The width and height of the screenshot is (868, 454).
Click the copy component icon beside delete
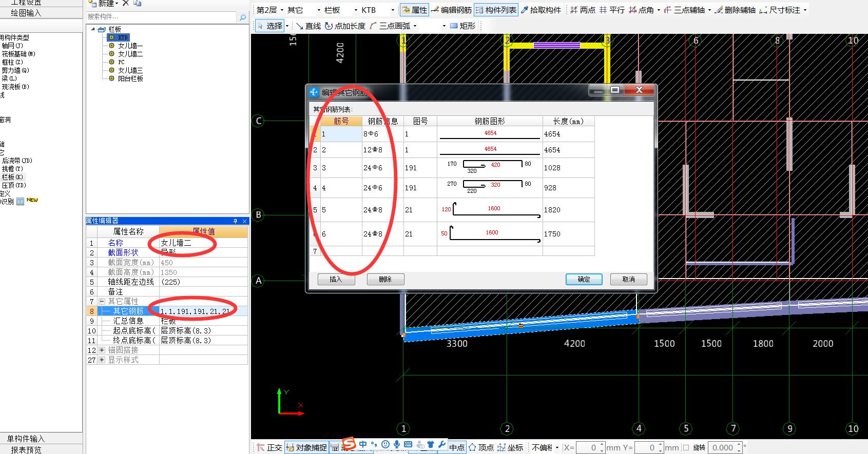137,3
